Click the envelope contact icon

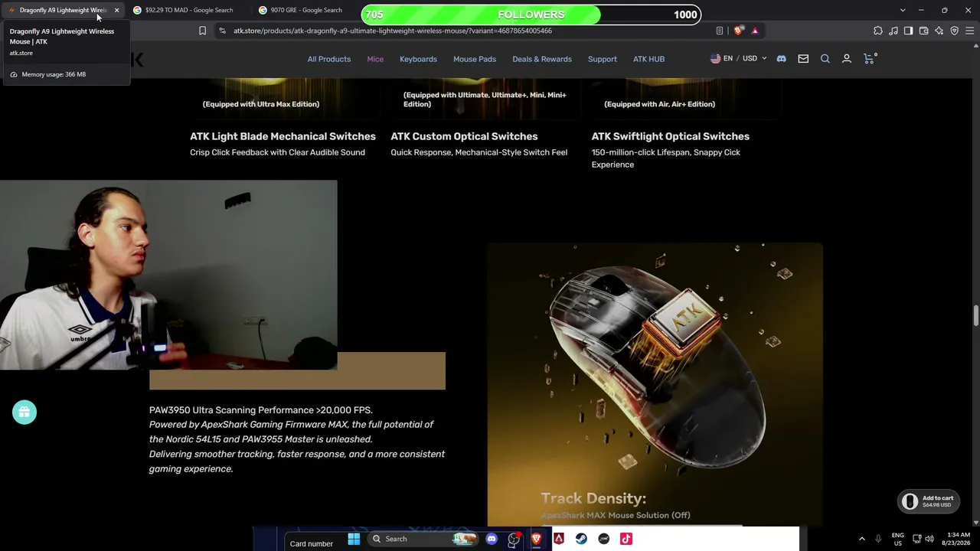click(803, 59)
